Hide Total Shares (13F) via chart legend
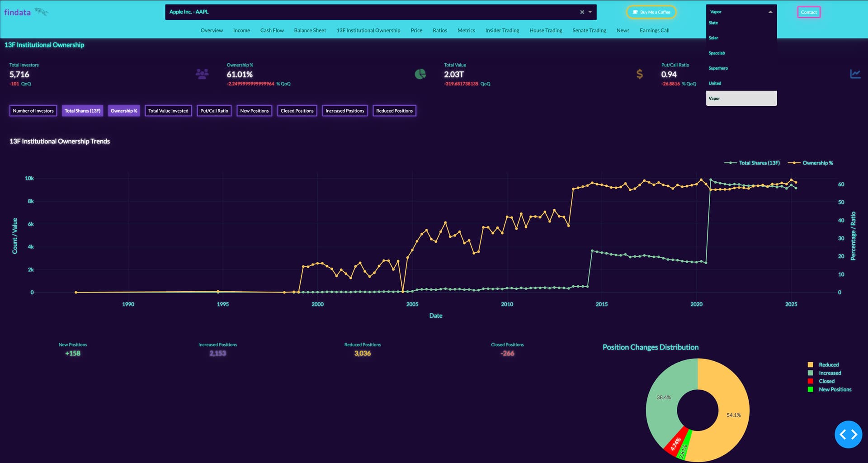The height and width of the screenshot is (463, 868). point(752,163)
